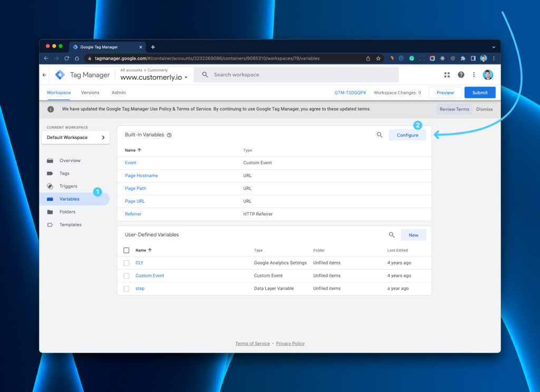Viewport: 540px width, 392px height.
Task: Open Tags in the sidebar
Action: (64, 173)
